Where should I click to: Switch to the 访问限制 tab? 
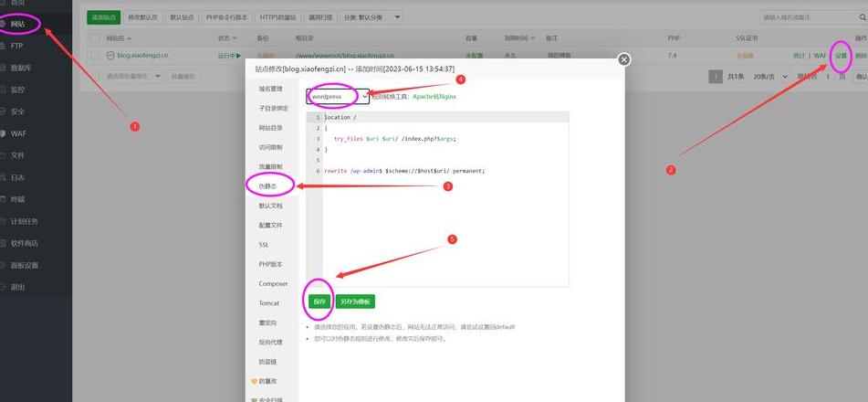tap(271, 147)
